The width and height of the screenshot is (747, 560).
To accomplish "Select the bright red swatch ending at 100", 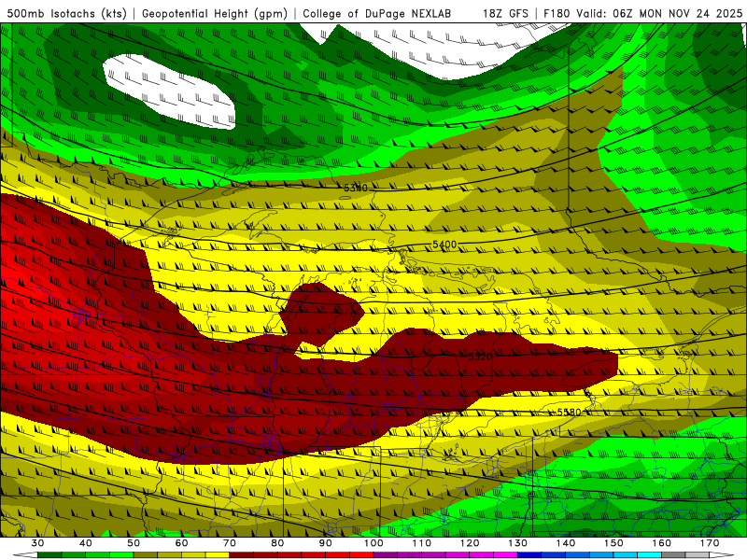I will (x=361, y=555).
